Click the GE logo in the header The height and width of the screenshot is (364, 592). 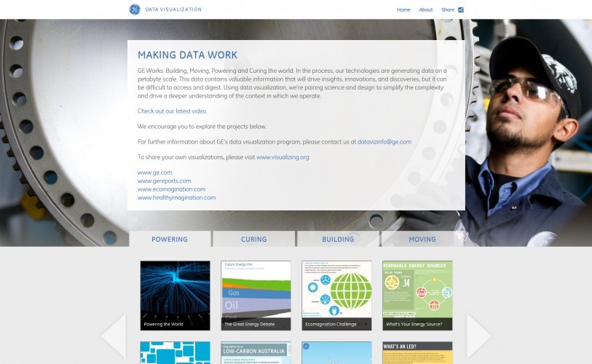pos(135,9)
